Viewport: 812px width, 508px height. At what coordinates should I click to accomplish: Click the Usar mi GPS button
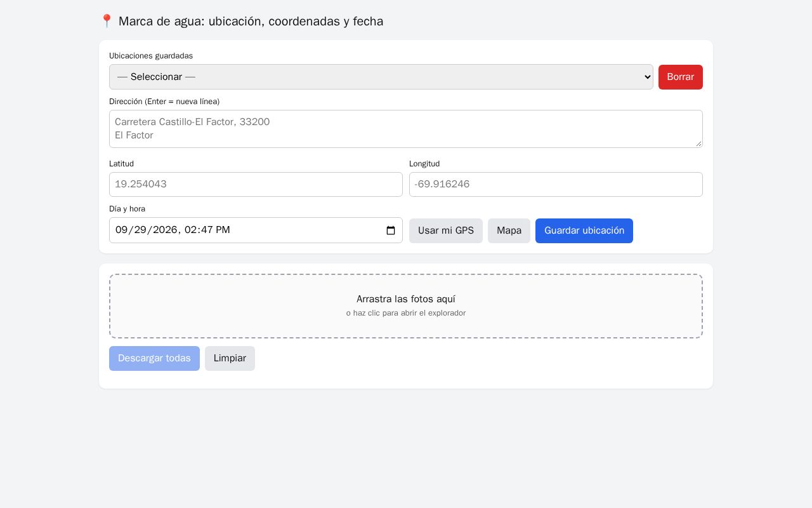point(446,231)
